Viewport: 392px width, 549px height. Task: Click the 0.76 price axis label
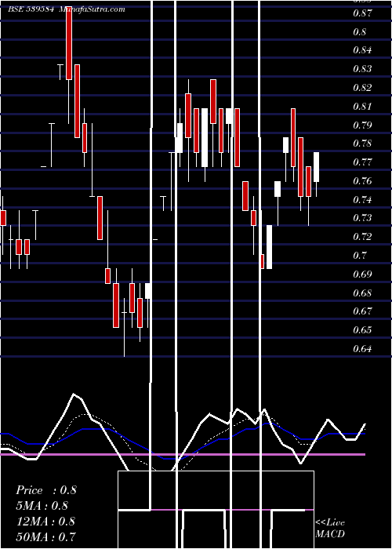[x=362, y=181]
